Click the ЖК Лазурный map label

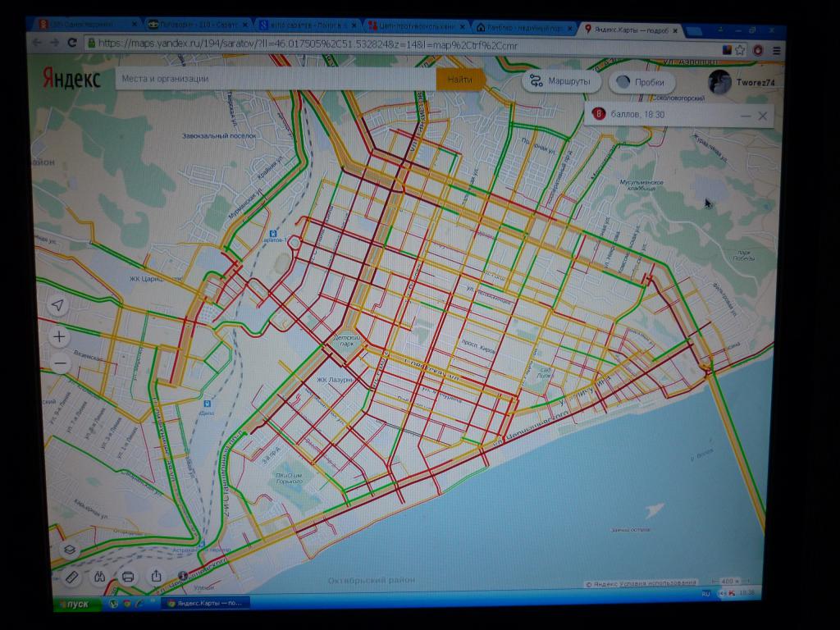[x=335, y=380]
